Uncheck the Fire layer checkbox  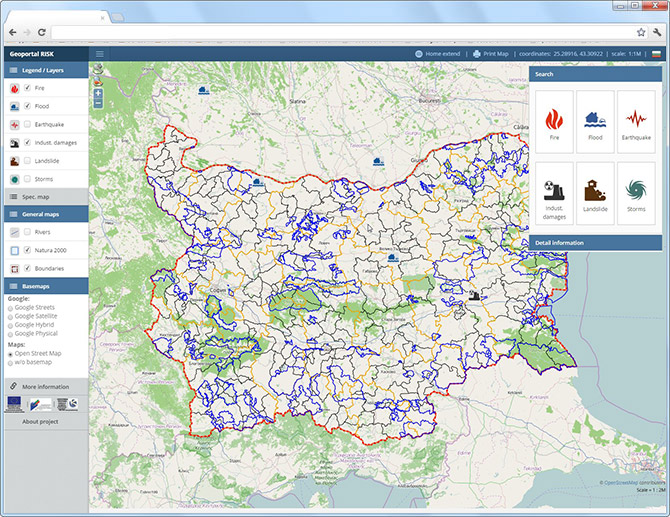click(x=27, y=88)
